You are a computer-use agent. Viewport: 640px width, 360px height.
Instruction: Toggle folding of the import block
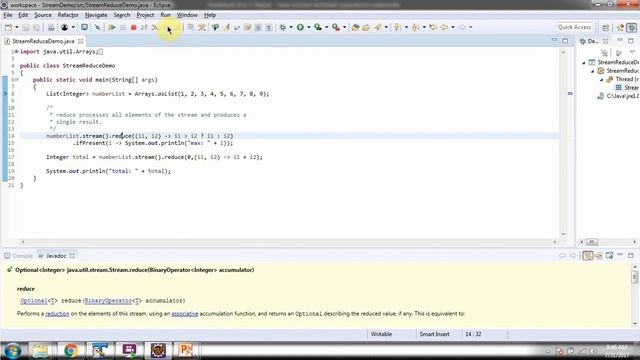pos(17,51)
